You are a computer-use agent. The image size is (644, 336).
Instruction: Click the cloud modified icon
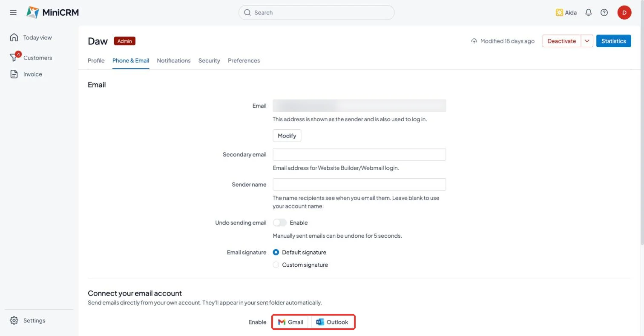pyautogui.click(x=474, y=41)
